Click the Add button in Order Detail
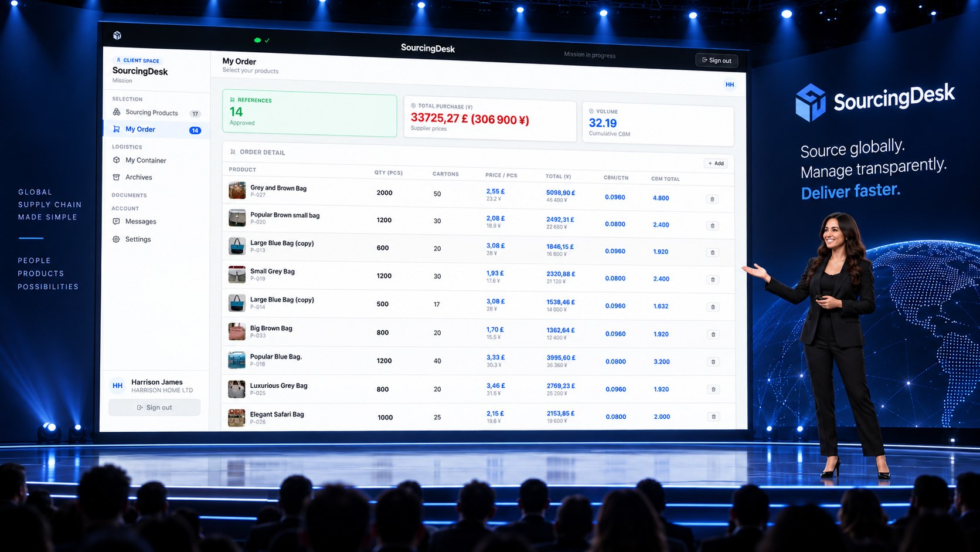The width and height of the screenshot is (980, 552). (x=716, y=164)
